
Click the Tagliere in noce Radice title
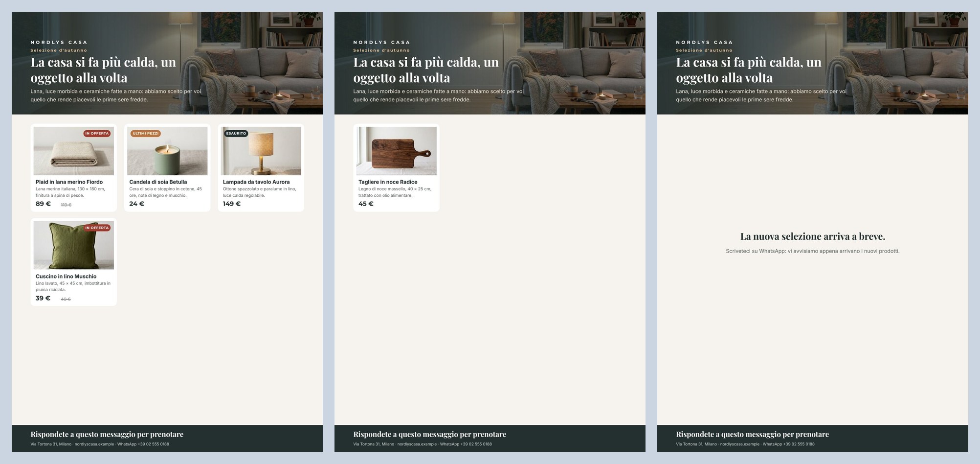[x=388, y=182]
